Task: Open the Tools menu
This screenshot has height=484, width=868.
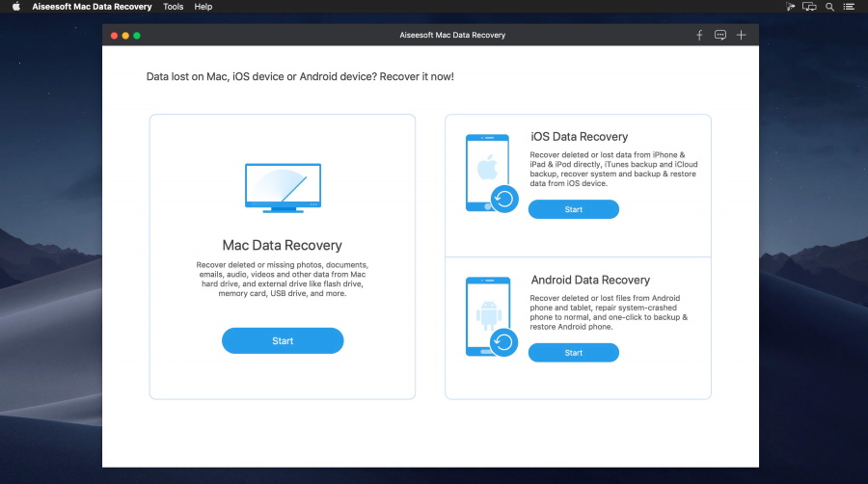Action: click(174, 7)
